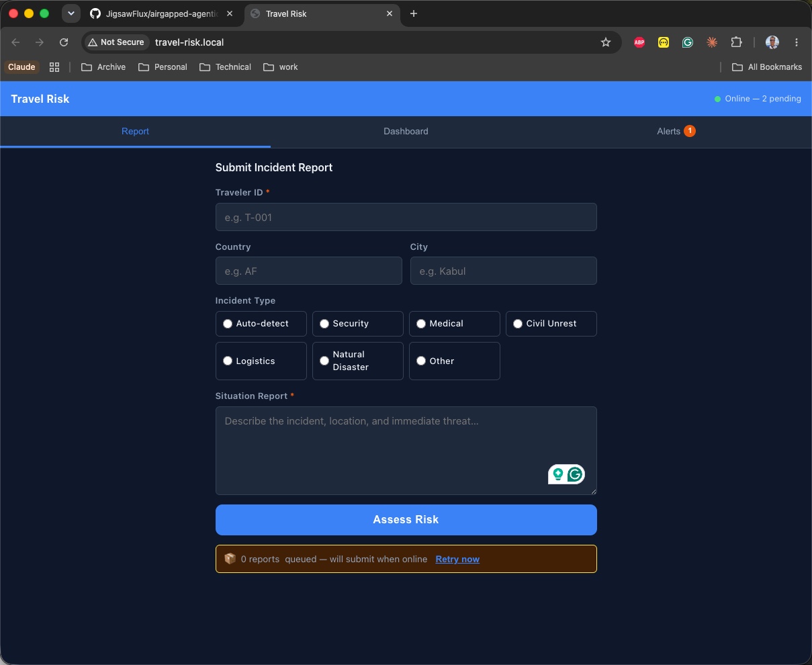This screenshot has height=665, width=812.
Task: Open the Chrome profile avatar
Action: click(x=772, y=42)
